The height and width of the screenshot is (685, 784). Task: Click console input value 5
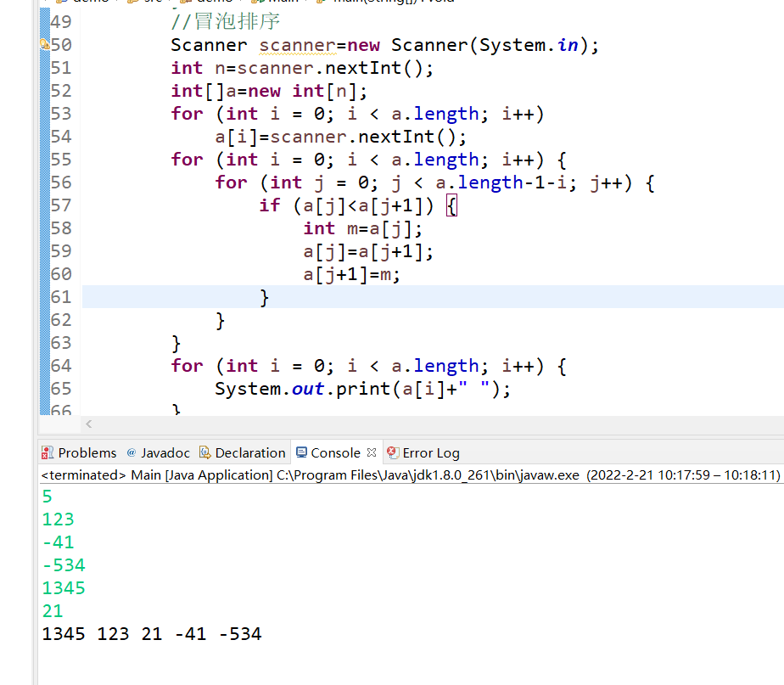point(47,497)
